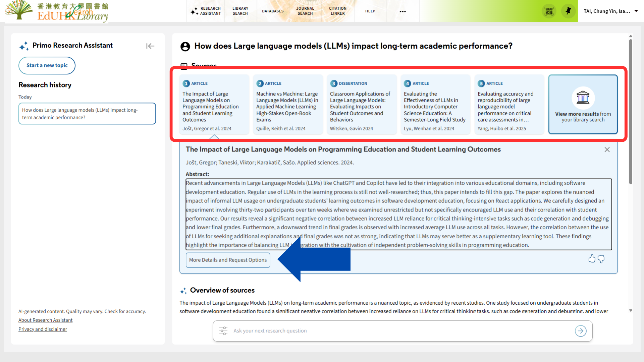This screenshot has width=644, height=362.
Task: Close the source detail panel
Action: coord(607,149)
